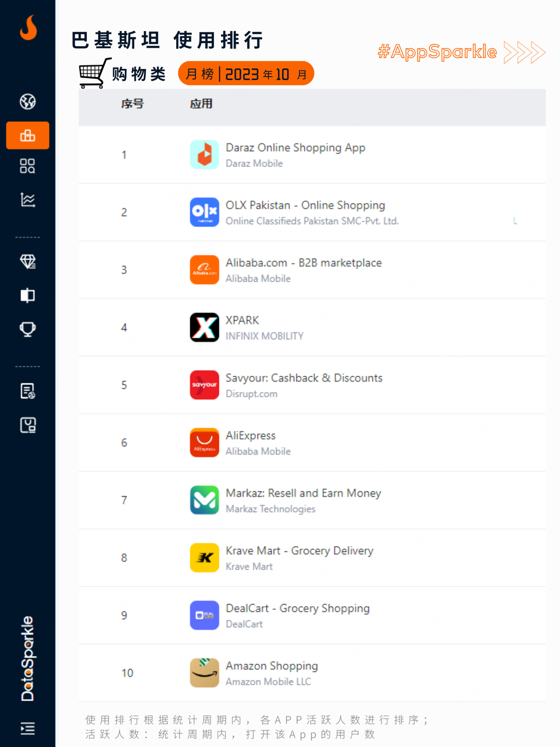Click publisher name Daraz Mobile
This screenshot has width=560, height=747.
[254, 163]
